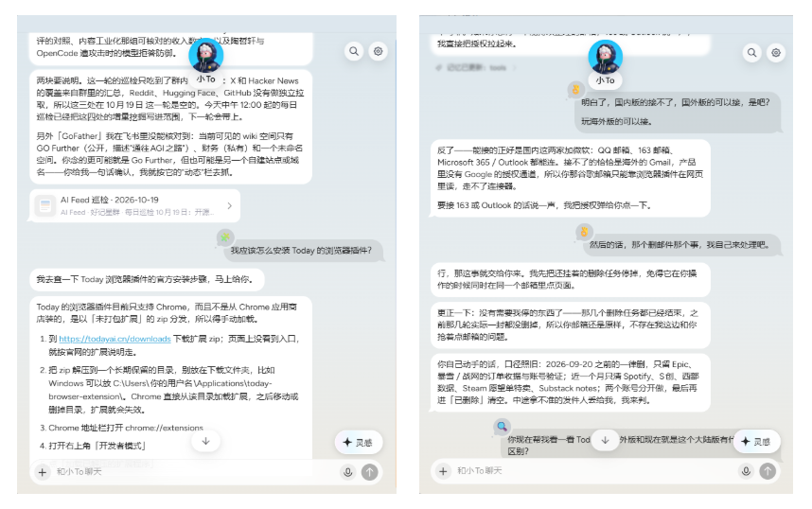The height and width of the screenshot is (509, 812).
Task: Click the send arrow button in right chat
Action: (x=768, y=470)
